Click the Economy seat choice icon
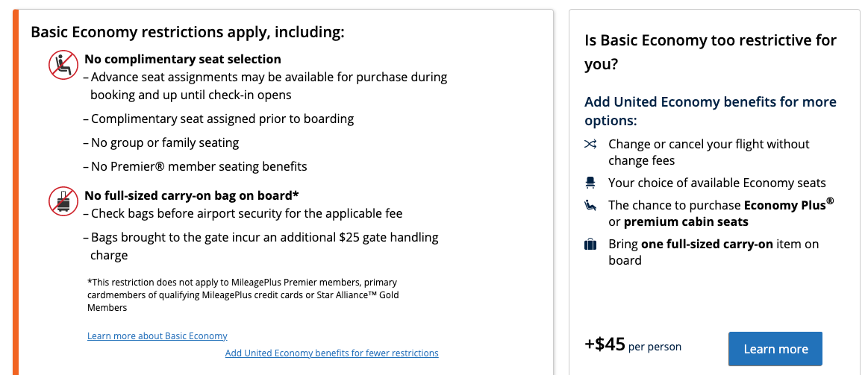The image size is (868, 375). 590,183
